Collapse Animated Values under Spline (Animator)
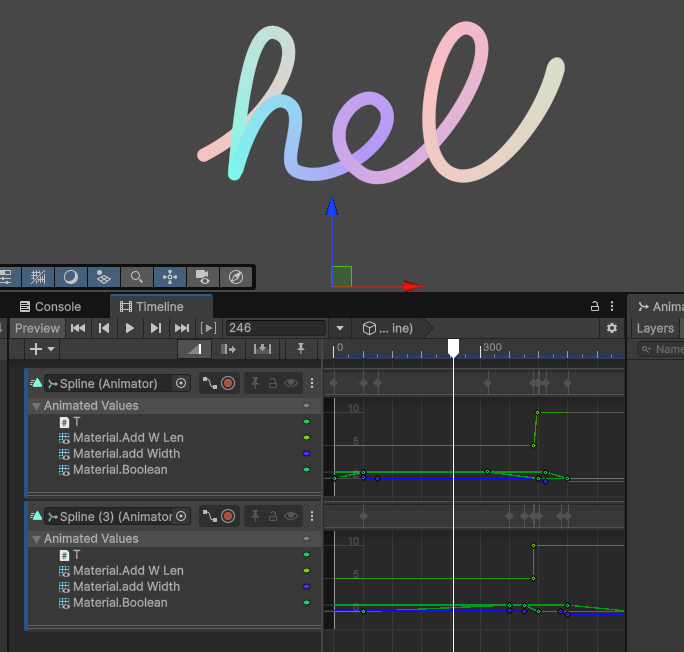 [x=36, y=406]
